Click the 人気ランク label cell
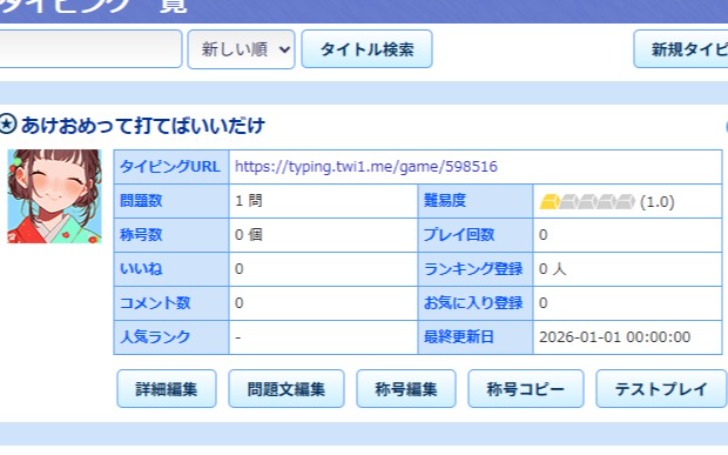 (171, 337)
